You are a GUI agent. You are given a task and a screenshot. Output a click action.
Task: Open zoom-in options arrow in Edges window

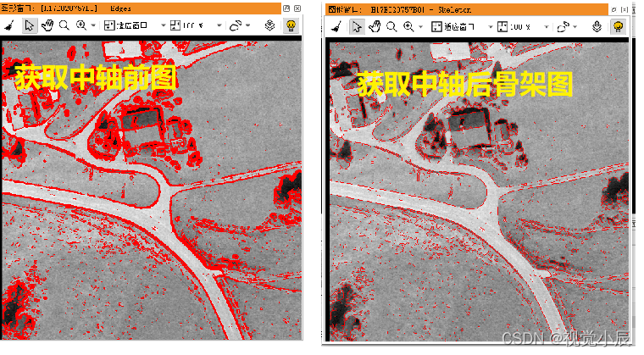pos(93,25)
